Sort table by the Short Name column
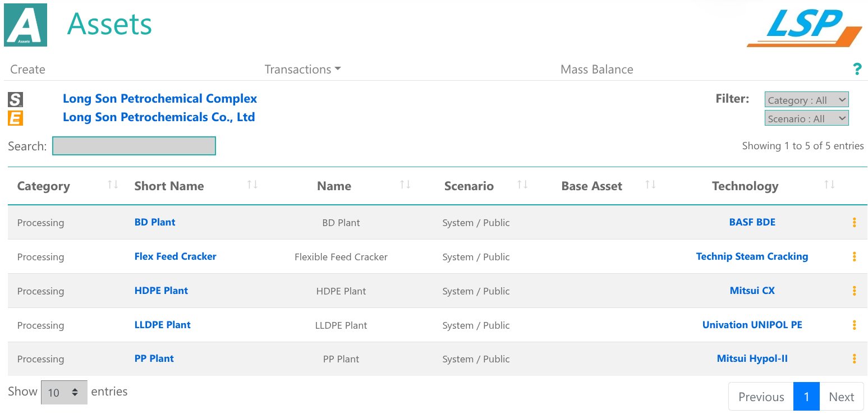 (x=252, y=185)
